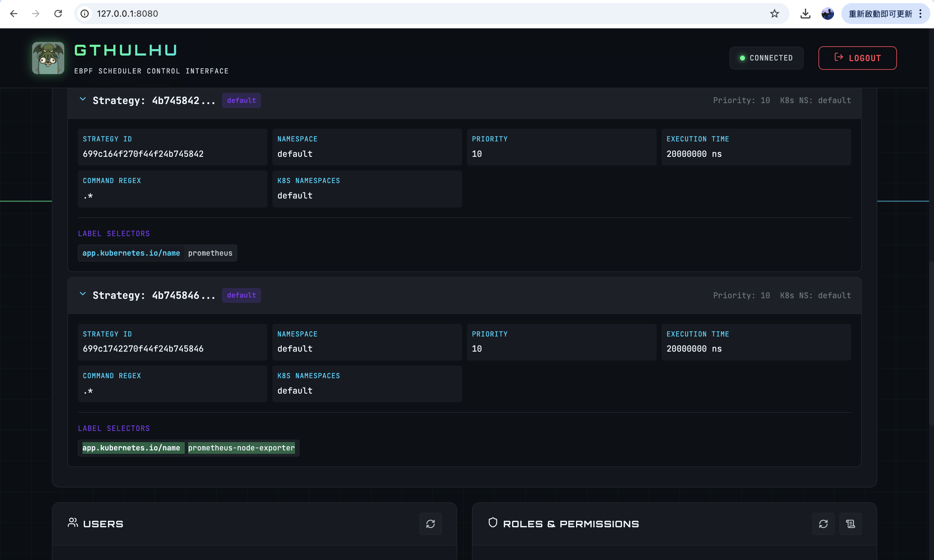Collapse Strategy 4b745842 with its chevron
The width and height of the screenshot is (934, 560).
pos(83,100)
